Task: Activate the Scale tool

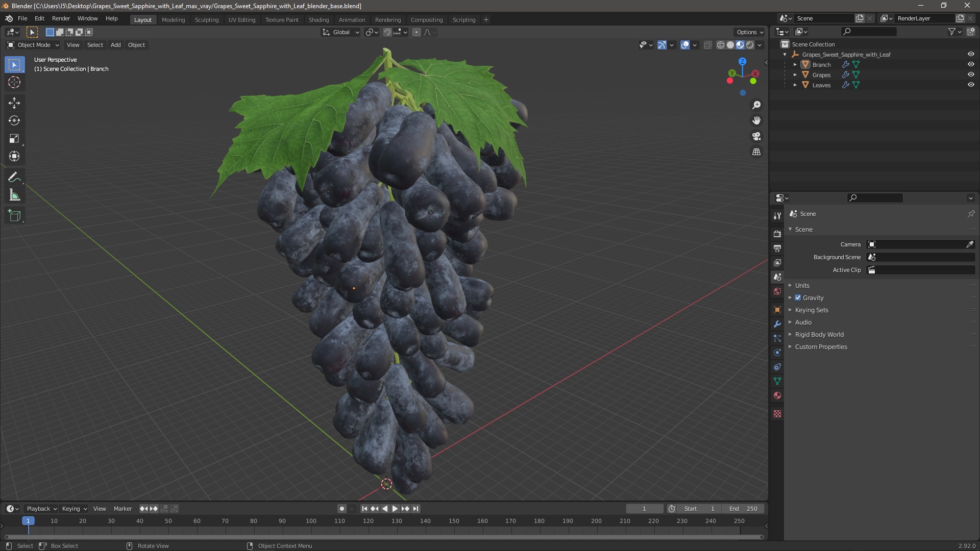Action: (x=14, y=139)
